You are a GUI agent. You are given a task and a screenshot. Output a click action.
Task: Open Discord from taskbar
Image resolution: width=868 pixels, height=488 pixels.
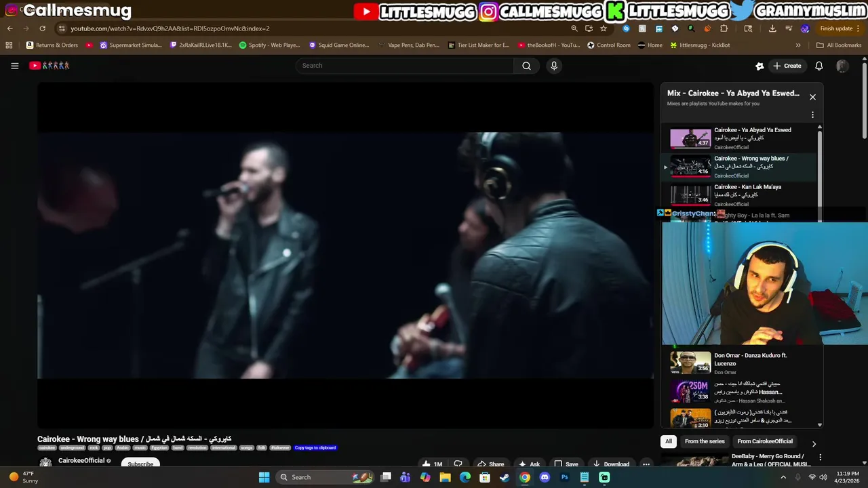(545, 477)
